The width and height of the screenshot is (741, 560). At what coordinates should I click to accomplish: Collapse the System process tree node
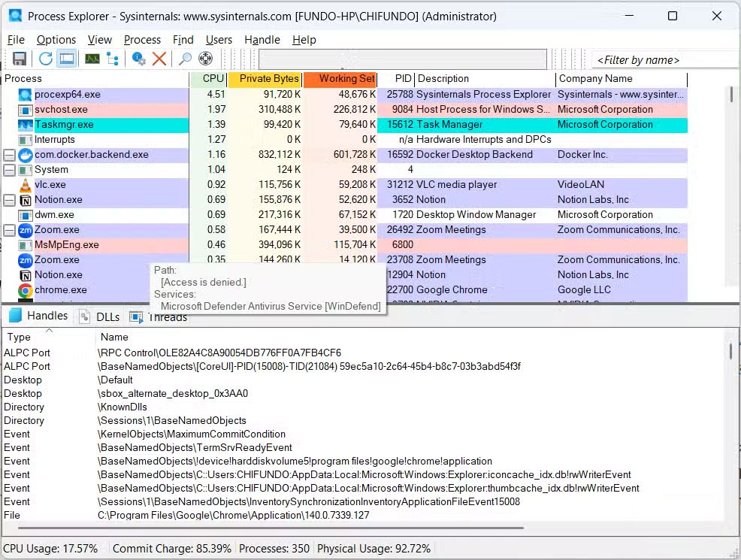tap(9, 170)
